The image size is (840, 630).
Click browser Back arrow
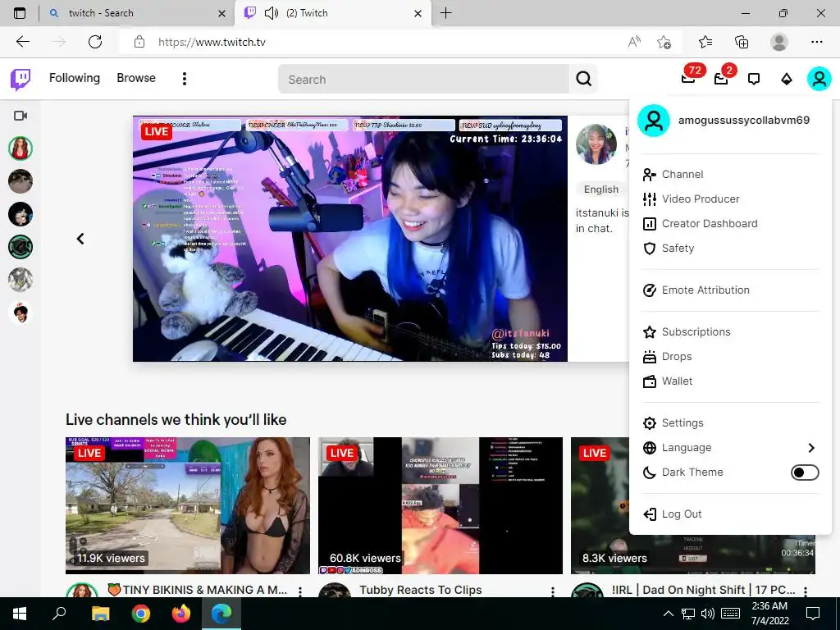coord(22,42)
